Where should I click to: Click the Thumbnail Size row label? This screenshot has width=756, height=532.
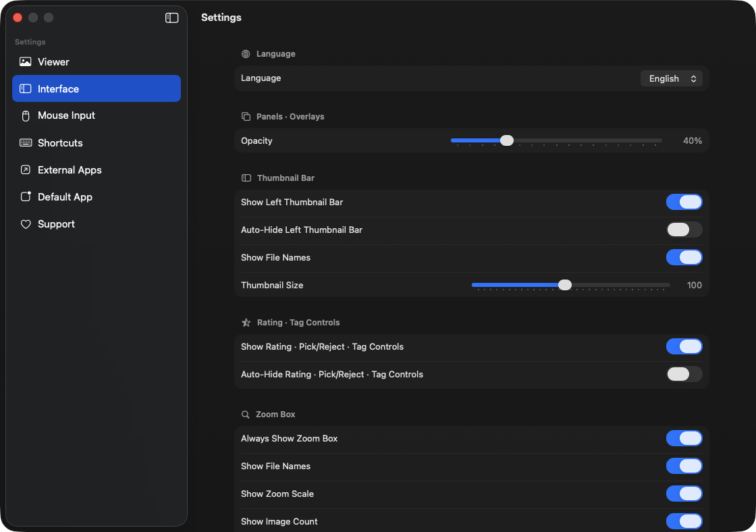[272, 285]
